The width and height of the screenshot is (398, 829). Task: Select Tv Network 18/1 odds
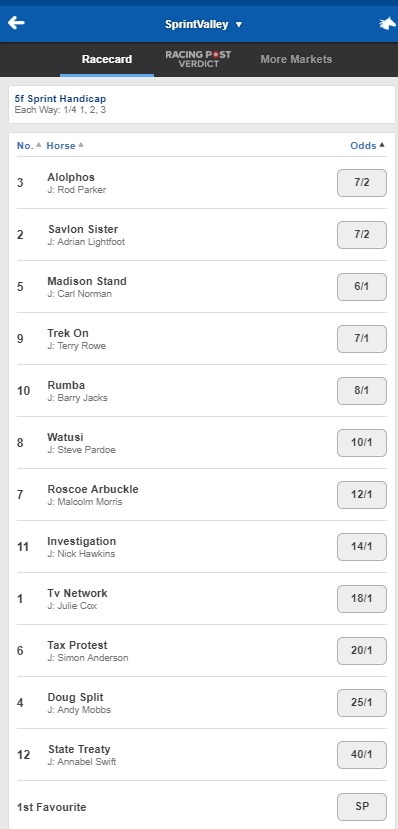pyautogui.click(x=362, y=598)
